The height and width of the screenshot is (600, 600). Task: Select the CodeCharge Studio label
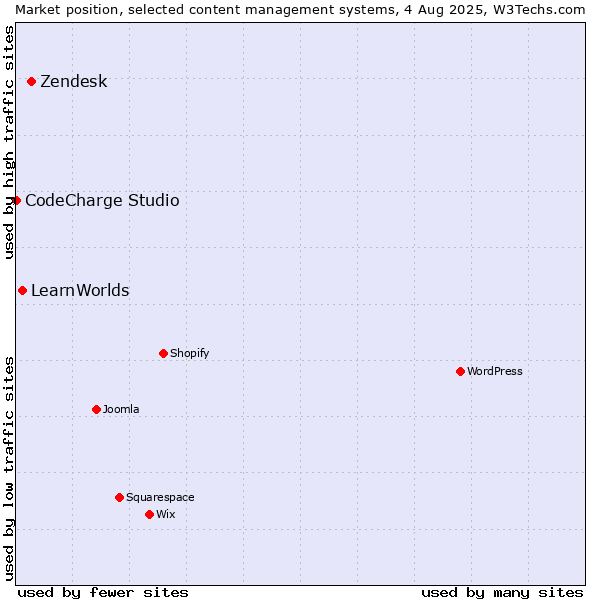point(102,201)
